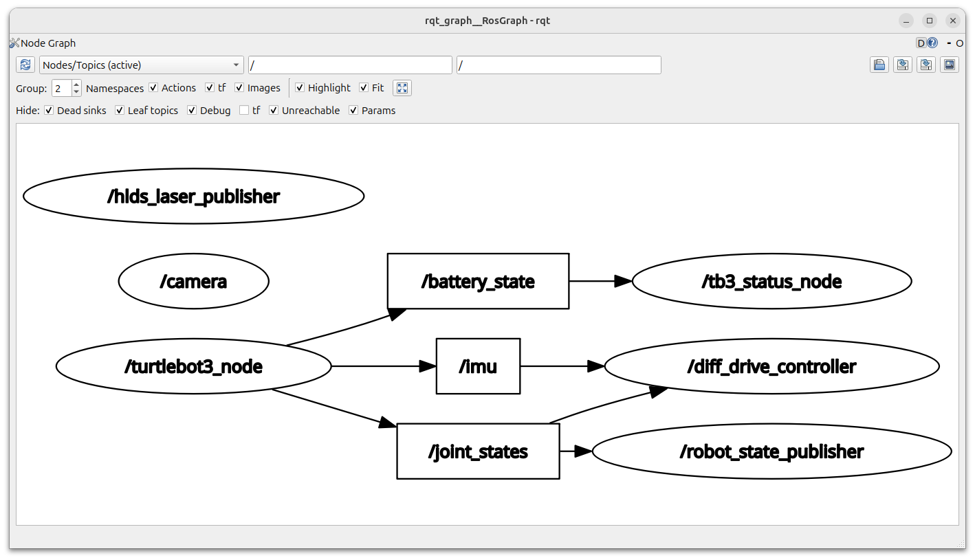Select the /diff_drive_controller node ellipse
Image resolution: width=975 pixels, height=560 pixels.
pyautogui.click(x=771, y=367)
